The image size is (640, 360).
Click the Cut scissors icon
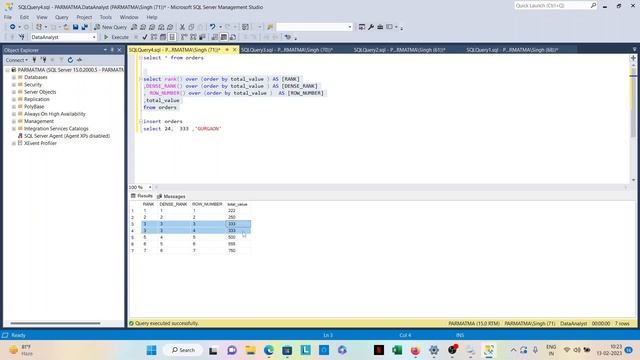(182, 27)
